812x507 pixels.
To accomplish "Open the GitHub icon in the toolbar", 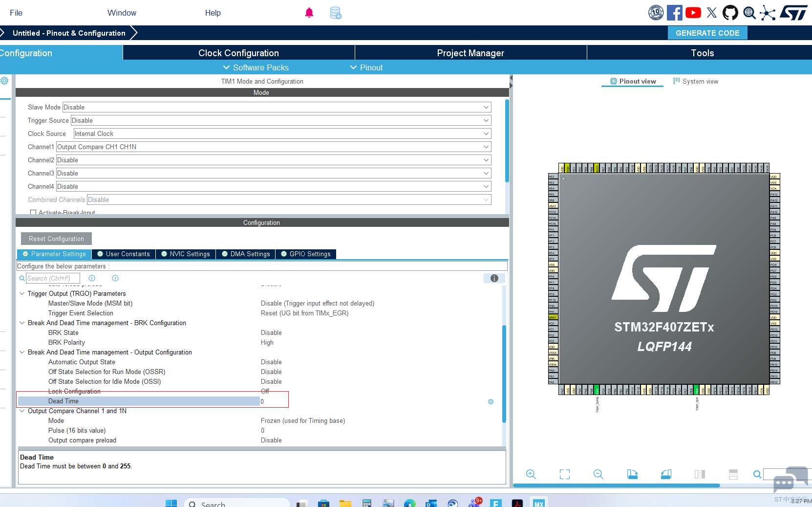I will click(x=730, y=13).
